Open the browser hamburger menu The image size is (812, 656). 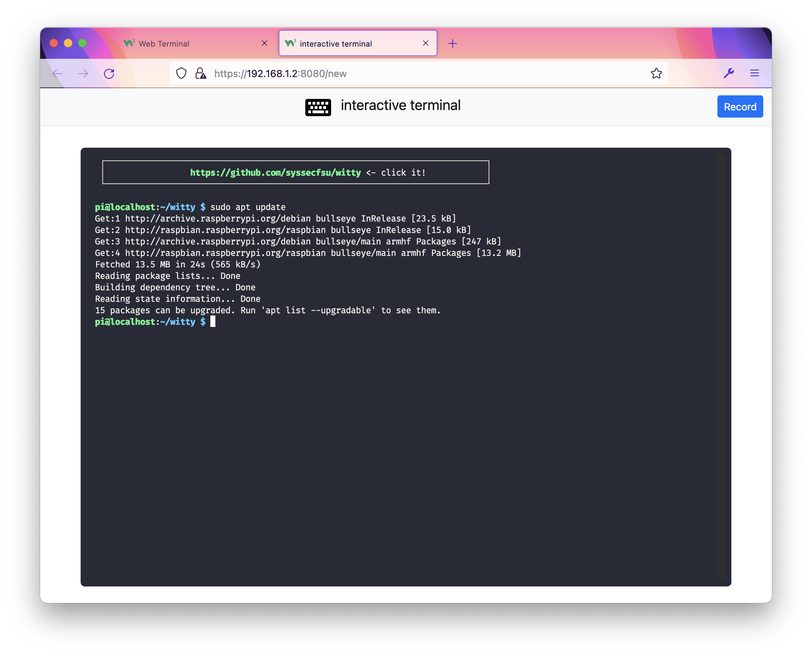click(x=754, y=73)
